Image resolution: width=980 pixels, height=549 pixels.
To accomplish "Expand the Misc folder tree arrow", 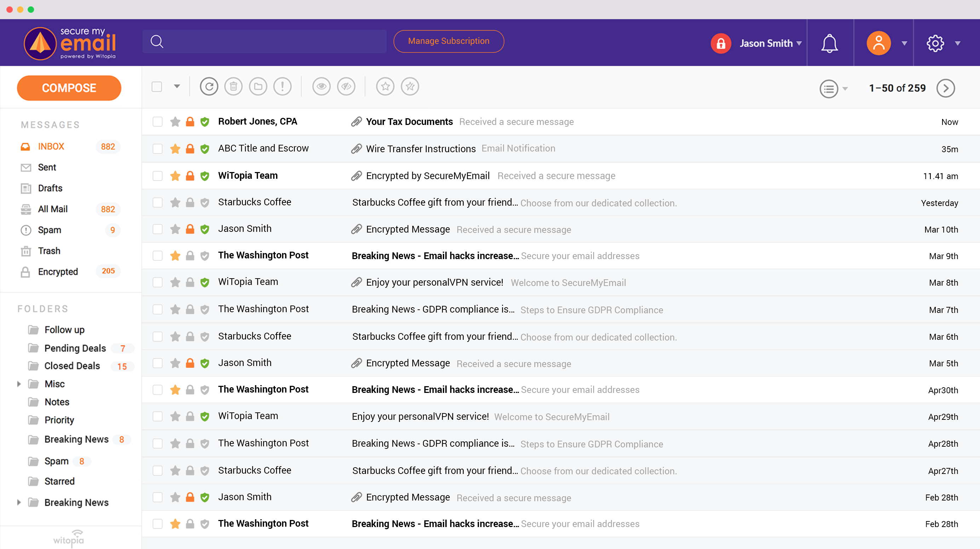I will point(19,384).
